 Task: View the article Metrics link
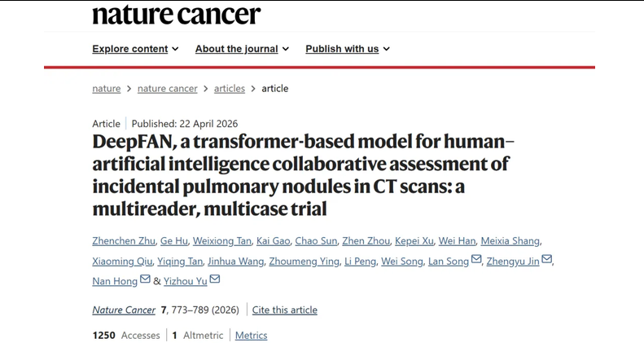251,335
